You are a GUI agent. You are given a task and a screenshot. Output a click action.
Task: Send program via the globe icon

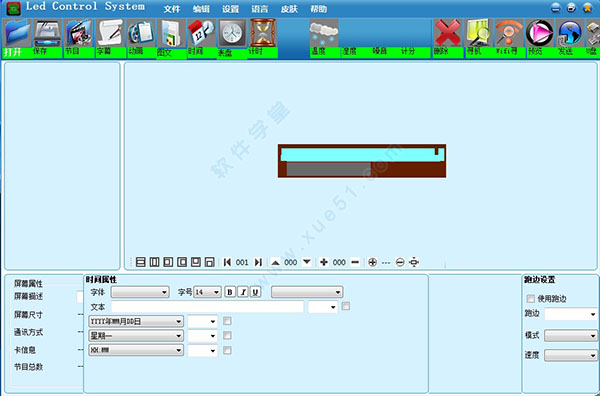[570, 34]
